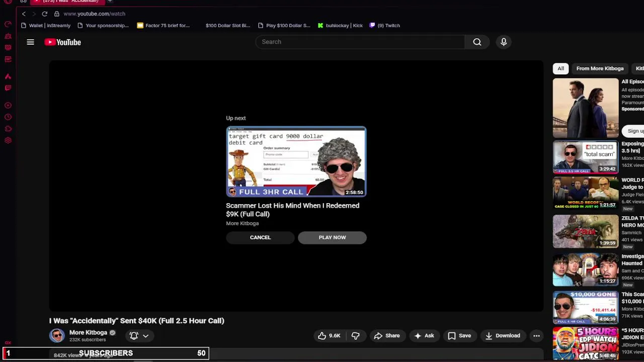Reload the page with the refresh icon

(45, 14)
